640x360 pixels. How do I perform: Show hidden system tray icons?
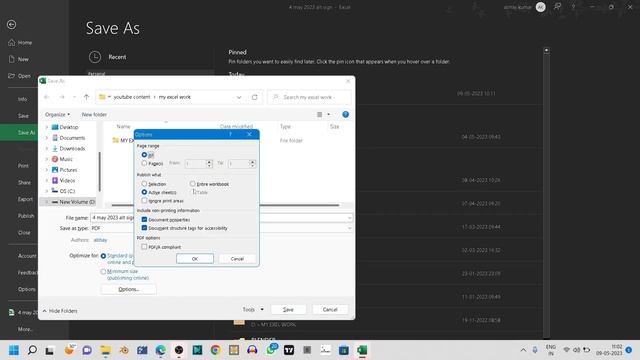pos(523,350)
